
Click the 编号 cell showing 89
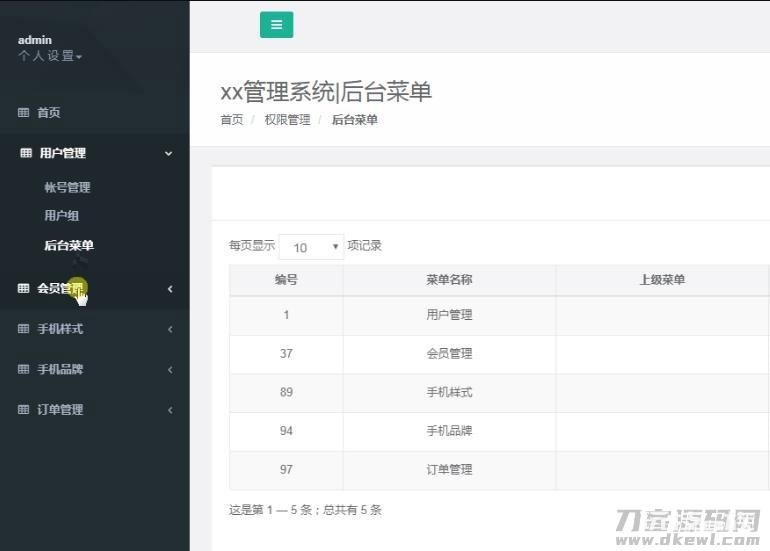286,392
